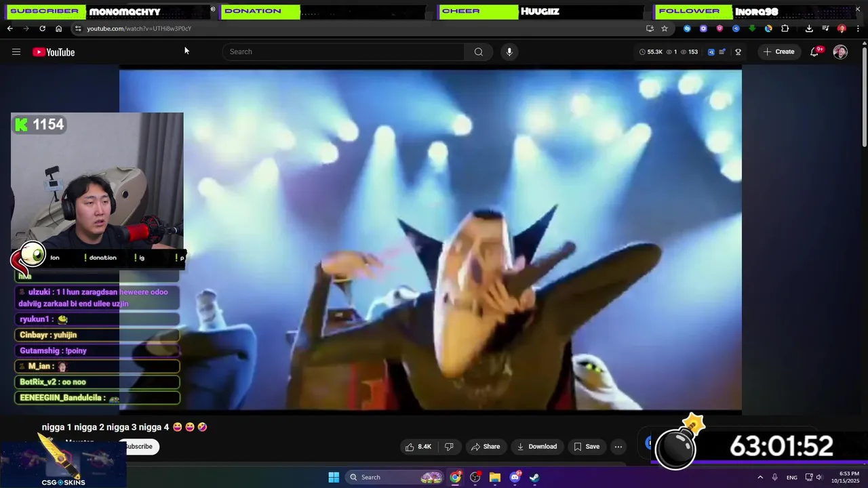Click the tray microphone icon
868x488 pixels.
[x=775, y=477]
